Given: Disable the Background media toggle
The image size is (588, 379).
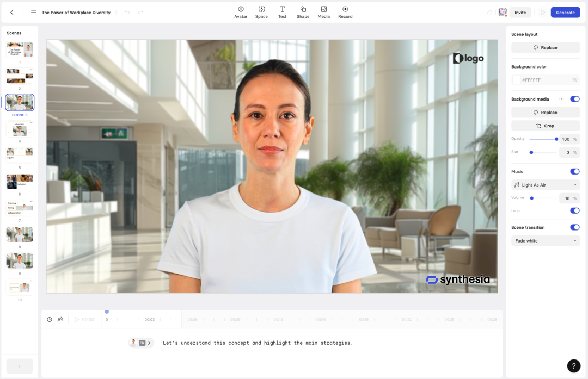Looking at the screenshot, I should (x=574, y=99).
